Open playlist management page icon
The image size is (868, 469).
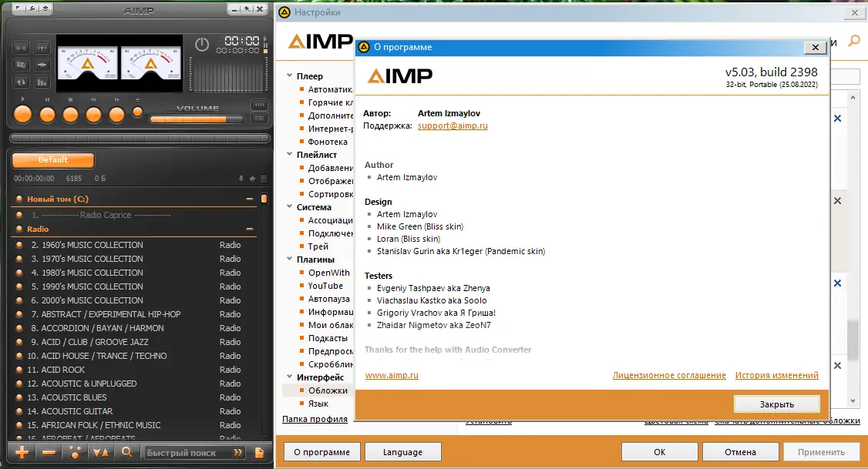[x=259, y=452]
